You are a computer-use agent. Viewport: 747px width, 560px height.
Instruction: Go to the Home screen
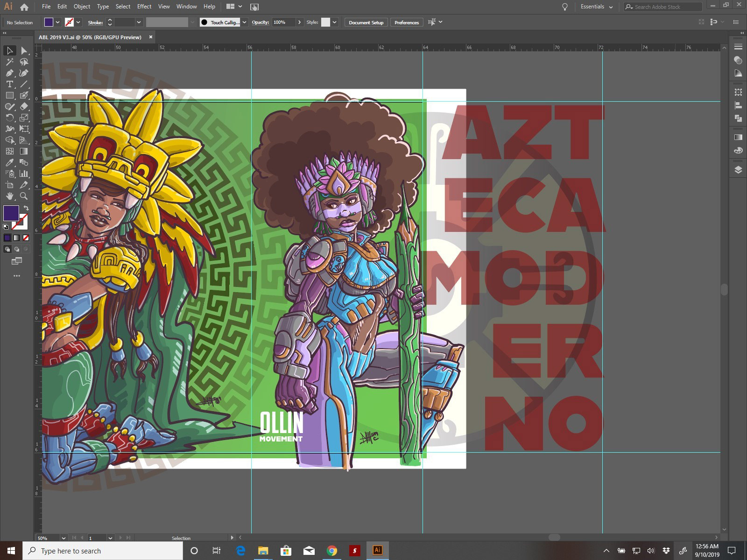pos(24,7)
